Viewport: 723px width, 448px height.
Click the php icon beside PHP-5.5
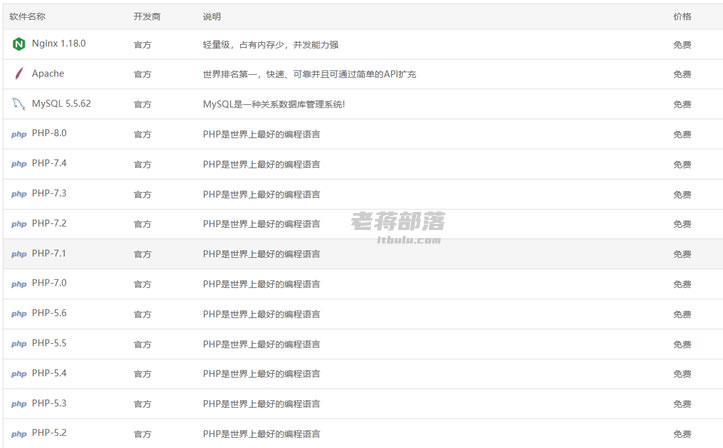click(x=19, y=344)
